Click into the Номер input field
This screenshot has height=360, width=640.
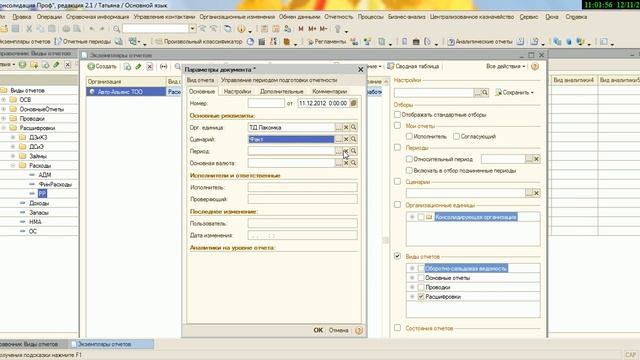click(266, 103)
